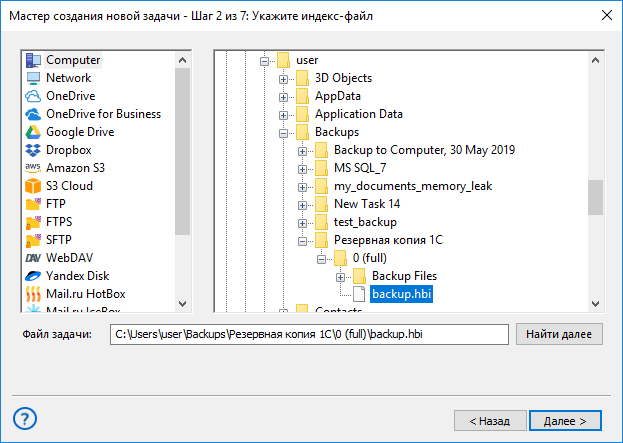Select the WebDAV storage option
623x443 pixels.
click(69, 258)
